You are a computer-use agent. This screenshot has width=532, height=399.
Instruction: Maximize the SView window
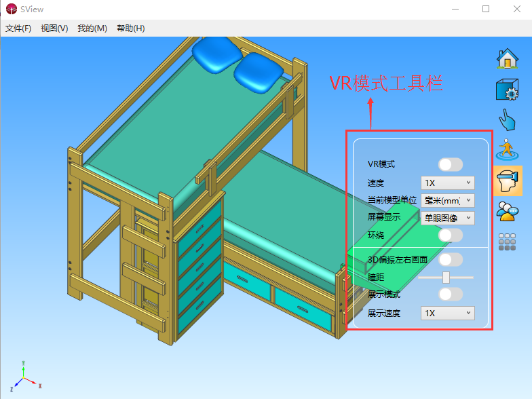click(x=486, y=9)
